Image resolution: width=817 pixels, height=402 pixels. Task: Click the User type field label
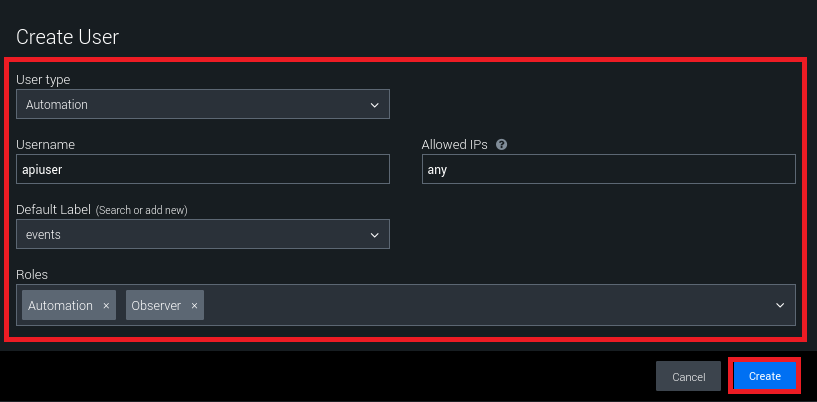point(43,80)
